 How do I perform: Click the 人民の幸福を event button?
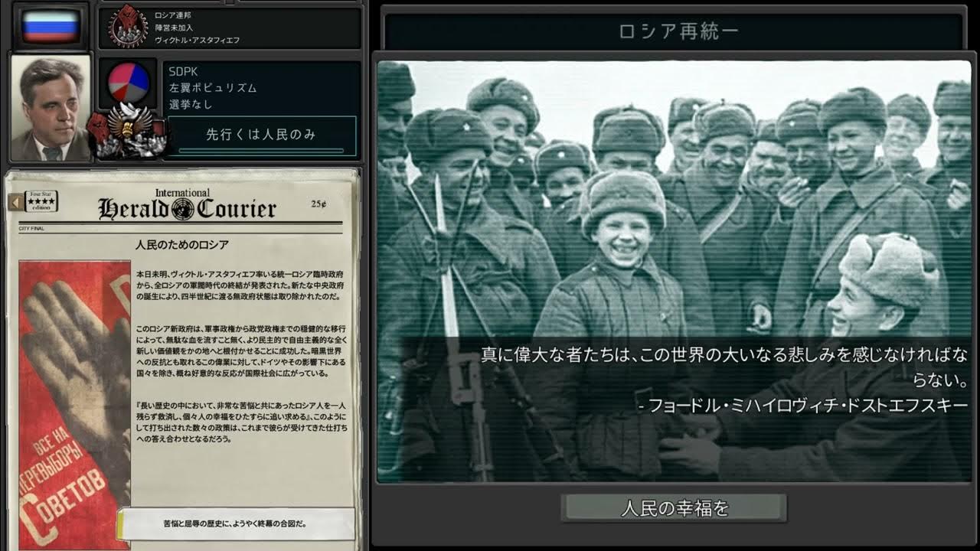pyautogui.click(x=674, y=508)
